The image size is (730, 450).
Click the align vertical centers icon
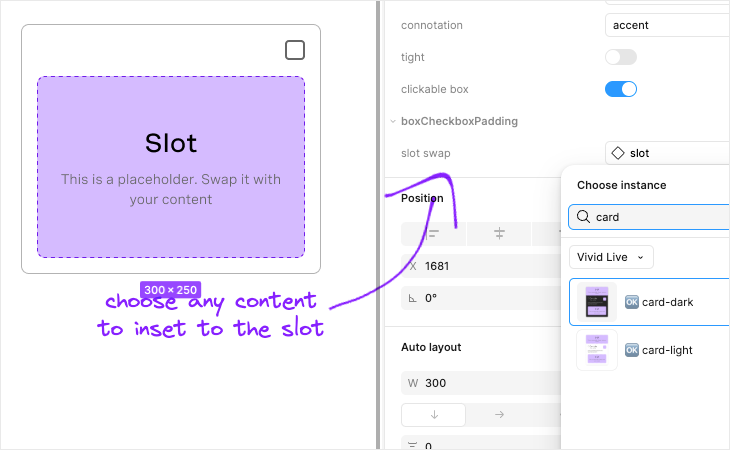tap(499, 233)
